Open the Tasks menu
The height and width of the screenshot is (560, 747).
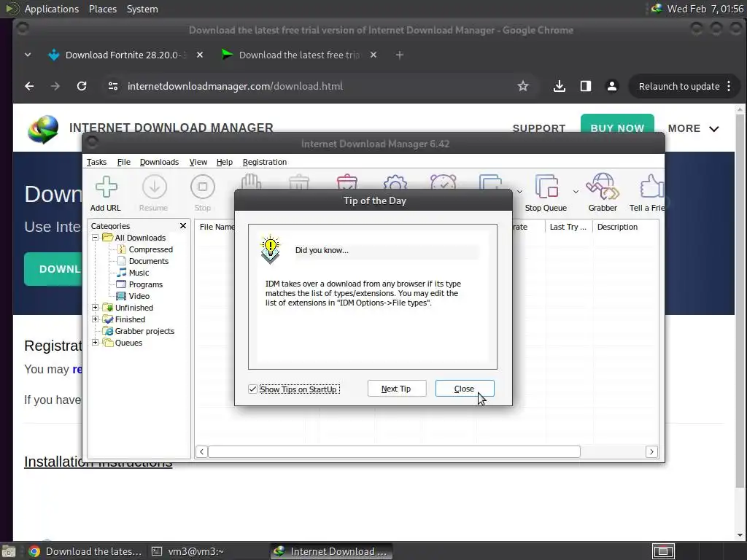point(97,162)
